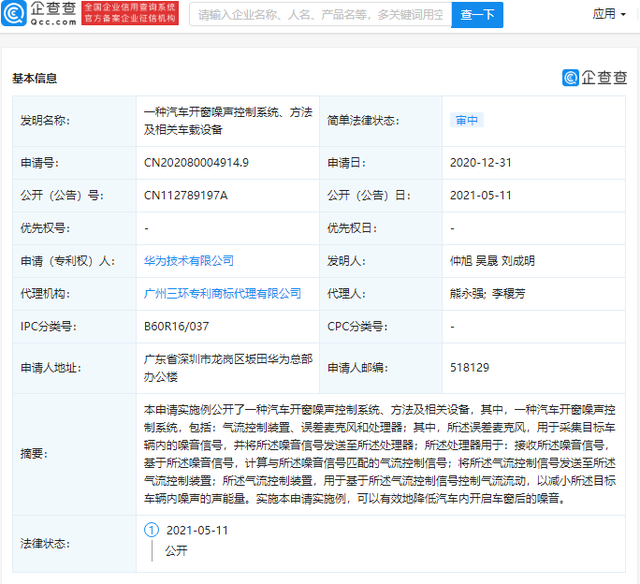Select IPC classification B60R16/037
Screen dimensions: 640x584
point(176,326)
